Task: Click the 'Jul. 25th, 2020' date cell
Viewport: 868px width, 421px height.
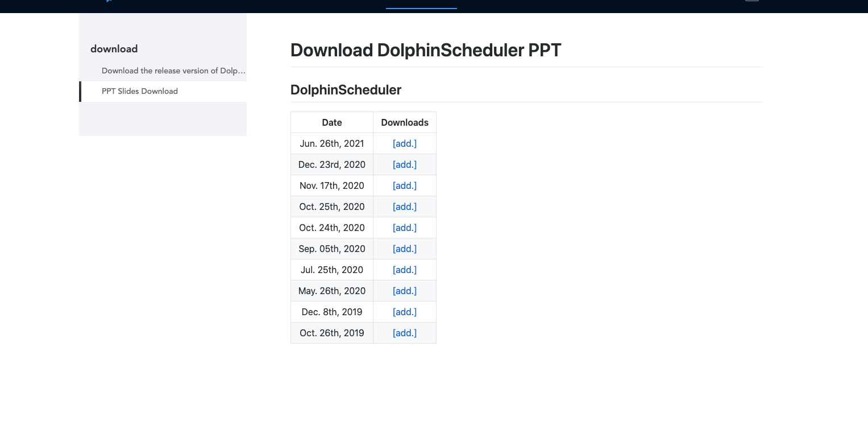Action: (x=332, y=270)
